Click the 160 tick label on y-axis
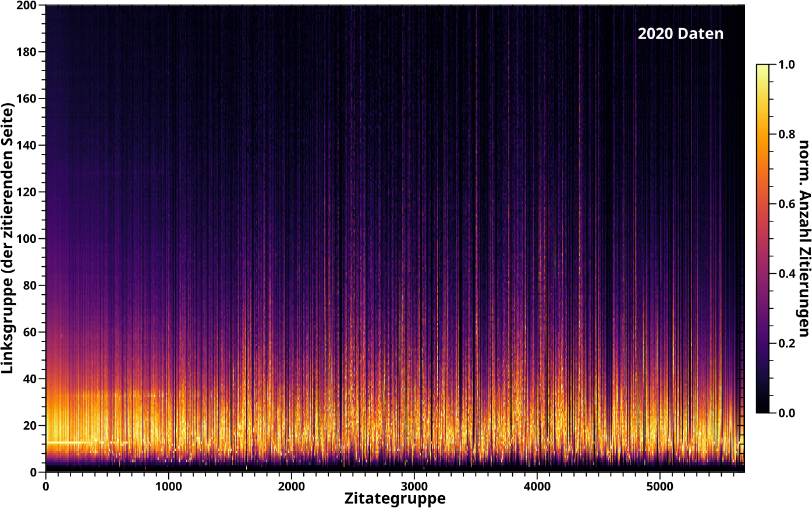 (x=28, y=98)
